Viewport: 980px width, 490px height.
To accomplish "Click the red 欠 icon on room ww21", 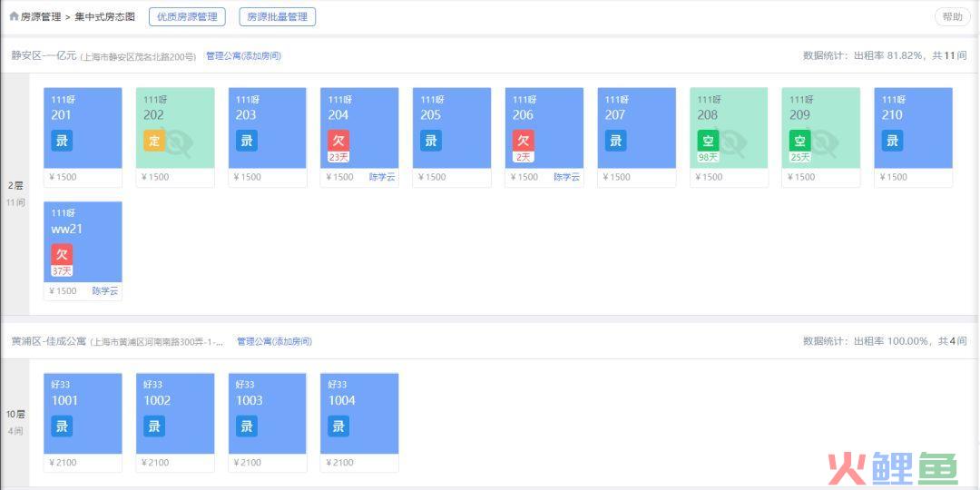I will [x=62, y=254].
